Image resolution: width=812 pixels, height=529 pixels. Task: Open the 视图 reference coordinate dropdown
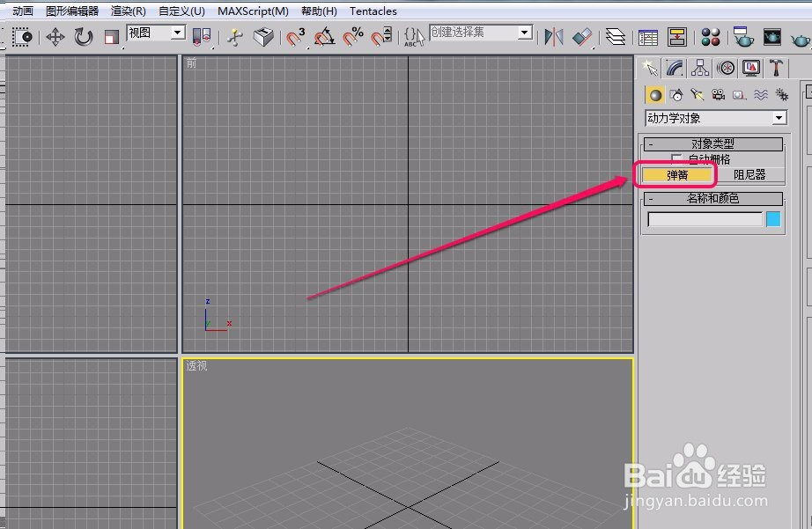157,33
